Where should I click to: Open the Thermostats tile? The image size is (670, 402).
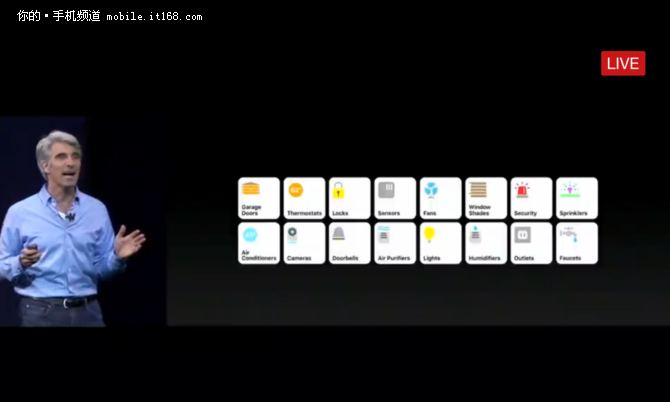click(304, 198)
